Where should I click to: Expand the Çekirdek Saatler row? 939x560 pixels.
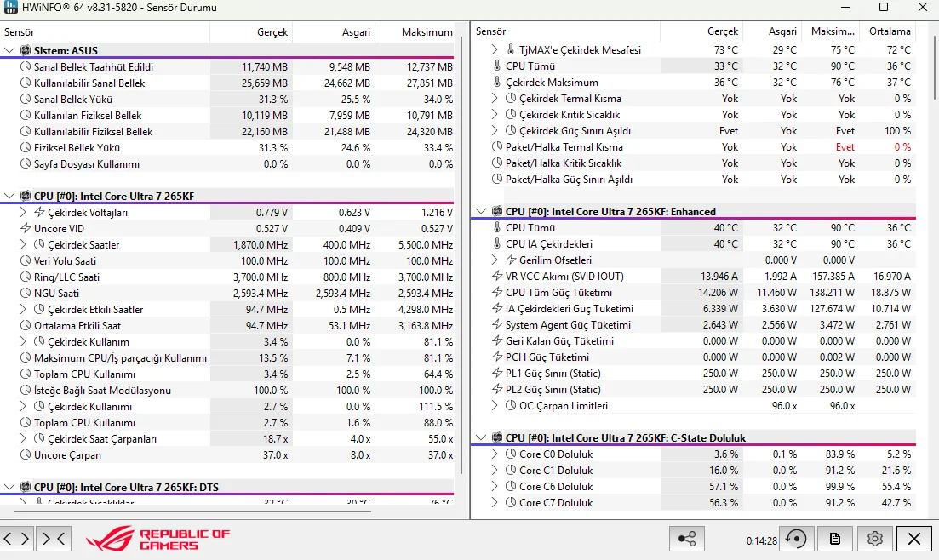click(23, 244)
